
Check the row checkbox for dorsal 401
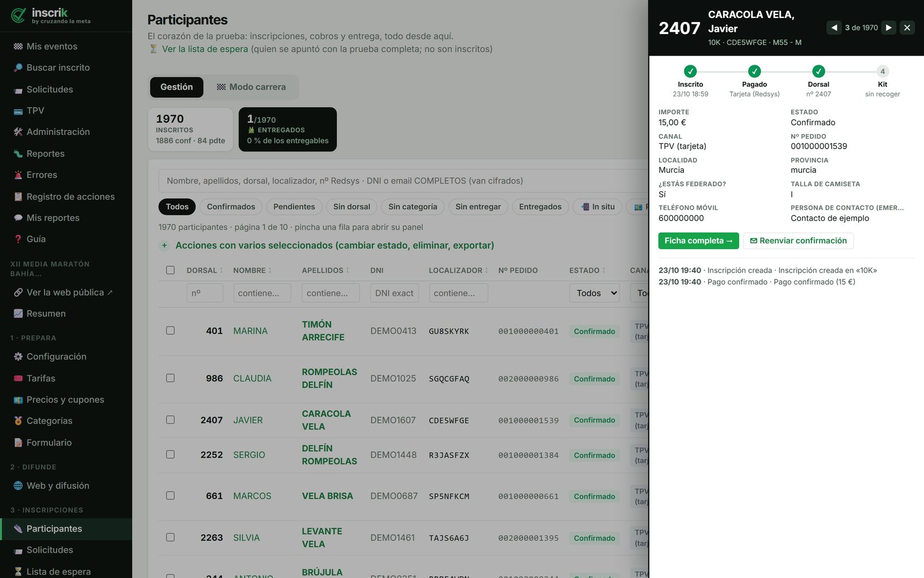[170, 331]
